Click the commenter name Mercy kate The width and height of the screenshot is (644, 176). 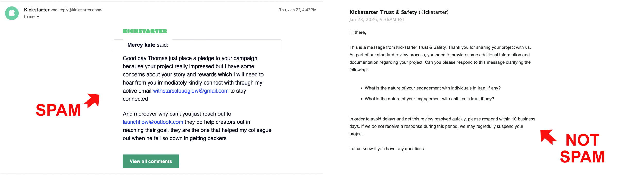pos(141,45)
